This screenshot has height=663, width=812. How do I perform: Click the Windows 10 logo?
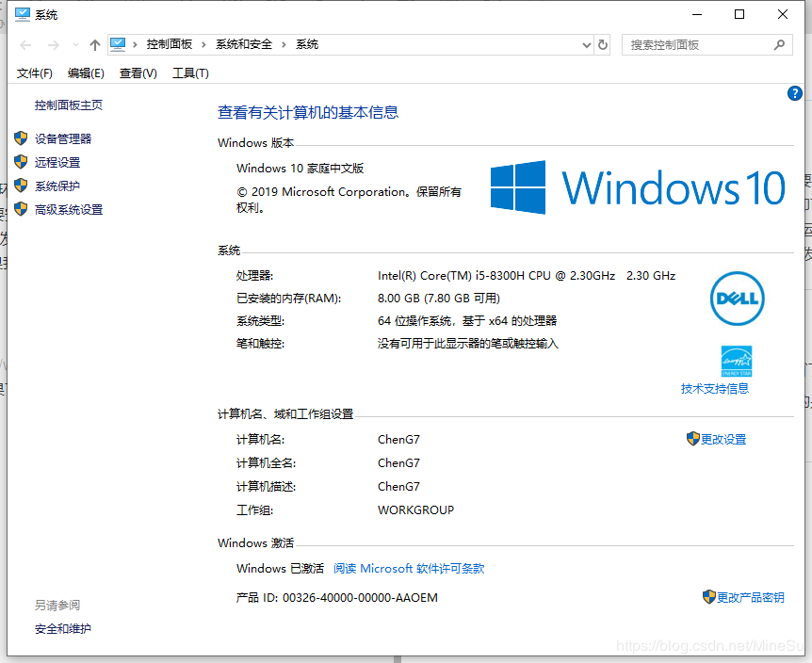click(638, 187)
